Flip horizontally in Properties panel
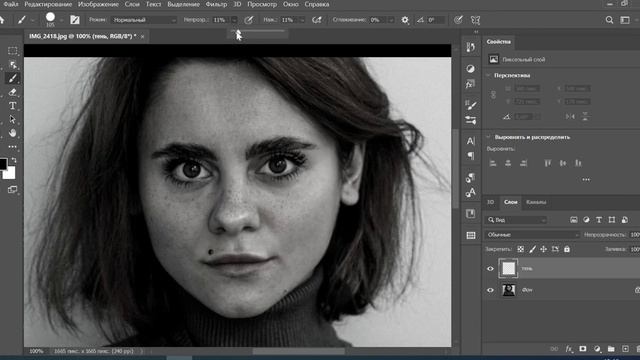 click(570, 117)
